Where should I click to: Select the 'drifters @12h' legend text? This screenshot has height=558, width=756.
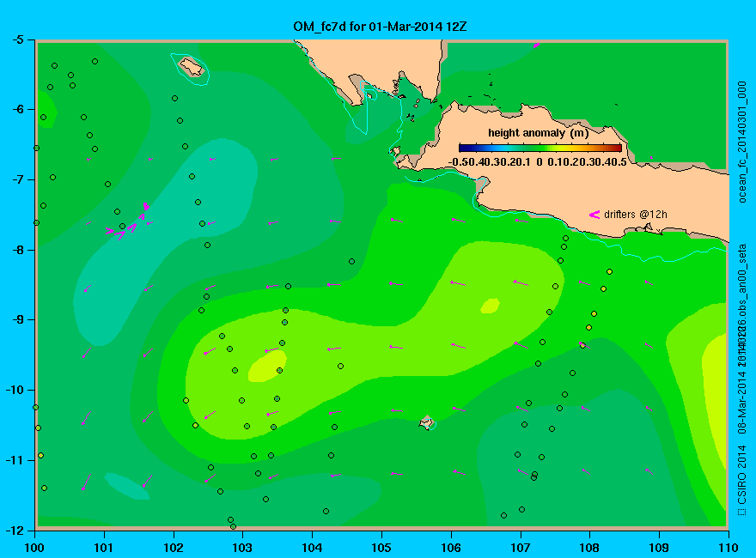tap(636, 215)
